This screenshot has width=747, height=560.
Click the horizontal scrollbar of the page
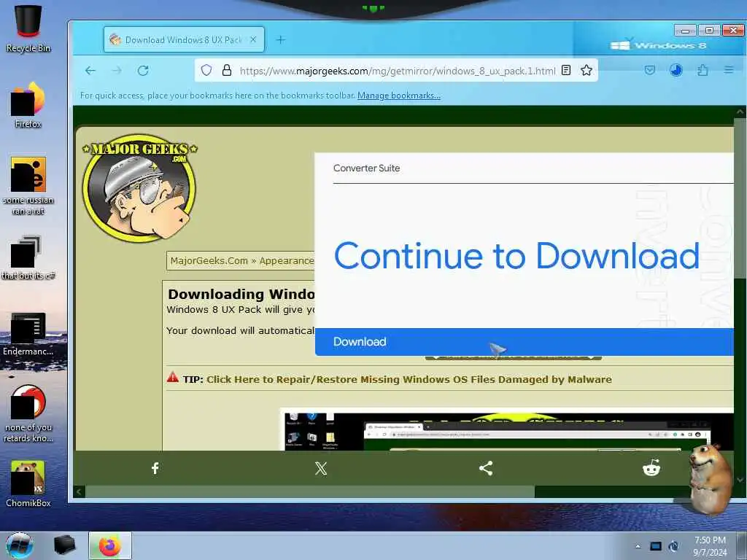point(309,491)
